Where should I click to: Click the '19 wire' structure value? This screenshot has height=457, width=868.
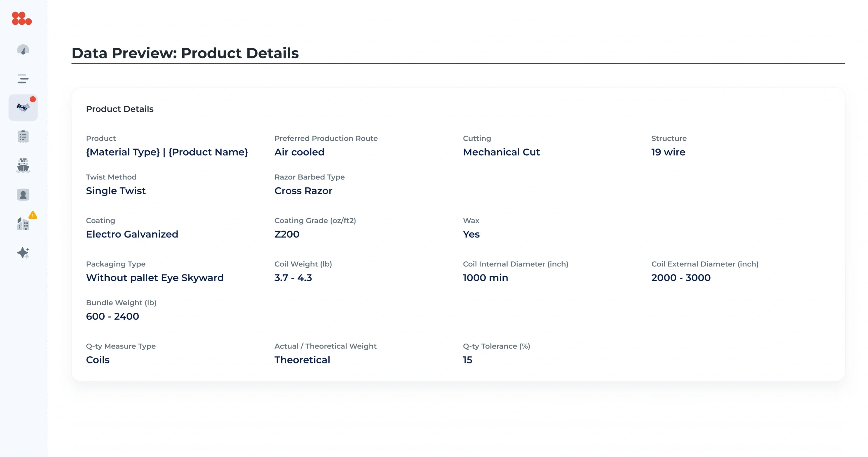(668, 152)
